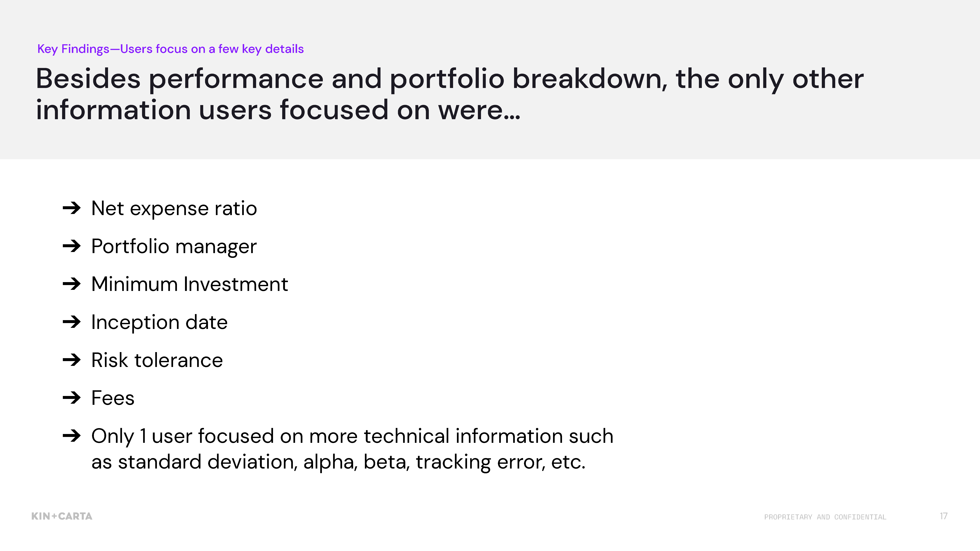Click the arrow beside Fees
The width and height of the screenshot is (980, 551).
tap(71, 398)
